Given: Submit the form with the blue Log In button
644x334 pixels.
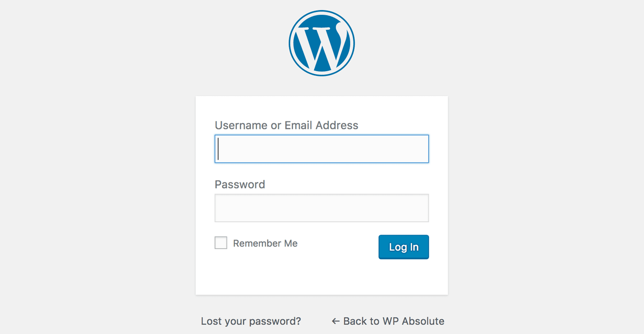Looking at the screenshot, I should 403,247.
